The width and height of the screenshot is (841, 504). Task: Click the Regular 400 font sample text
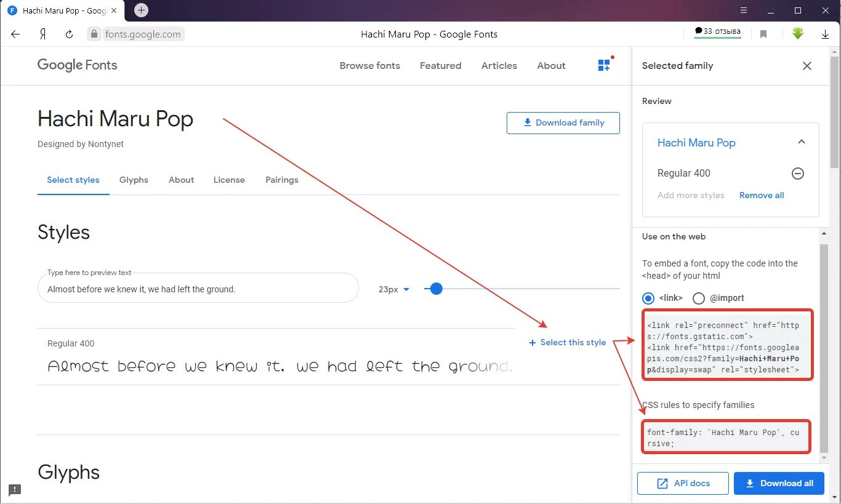pos(280,367)
